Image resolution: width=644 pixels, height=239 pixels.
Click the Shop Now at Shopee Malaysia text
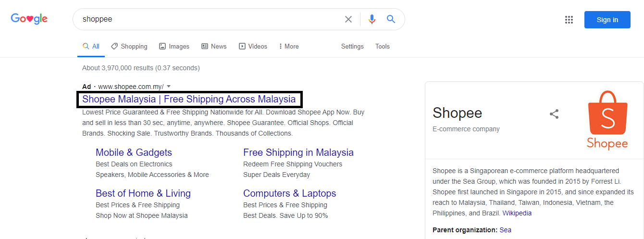(142, 215)
